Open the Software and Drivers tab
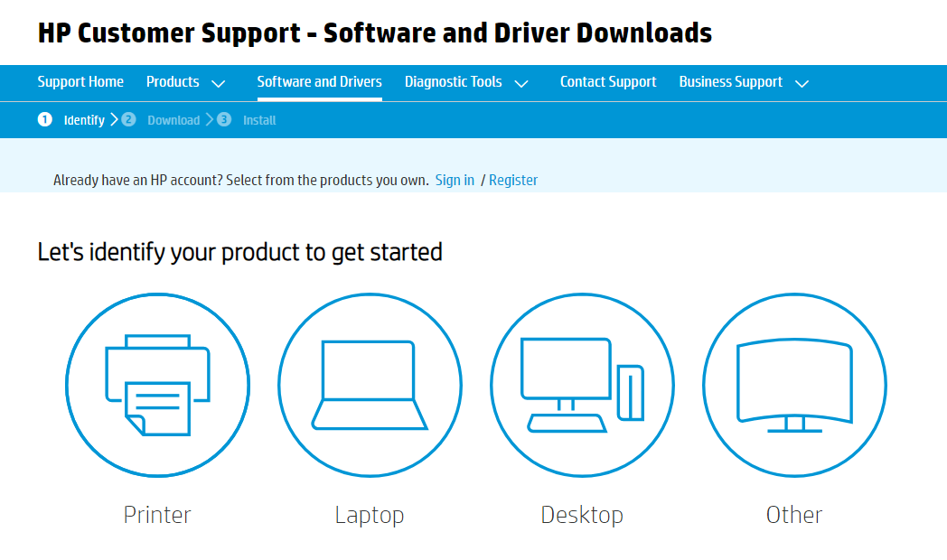This screenshot has width=947, height=560. pos(319,81)
